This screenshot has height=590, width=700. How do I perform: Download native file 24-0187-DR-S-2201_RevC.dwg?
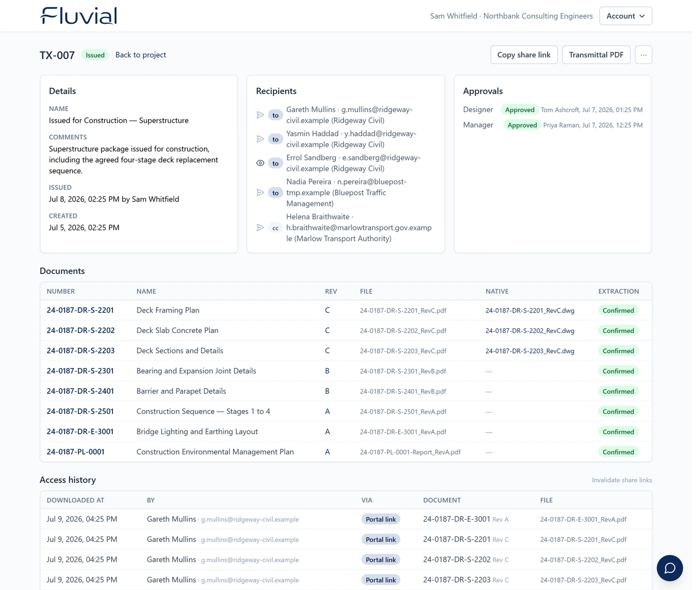pyautogui.click(x=530, y=310)
